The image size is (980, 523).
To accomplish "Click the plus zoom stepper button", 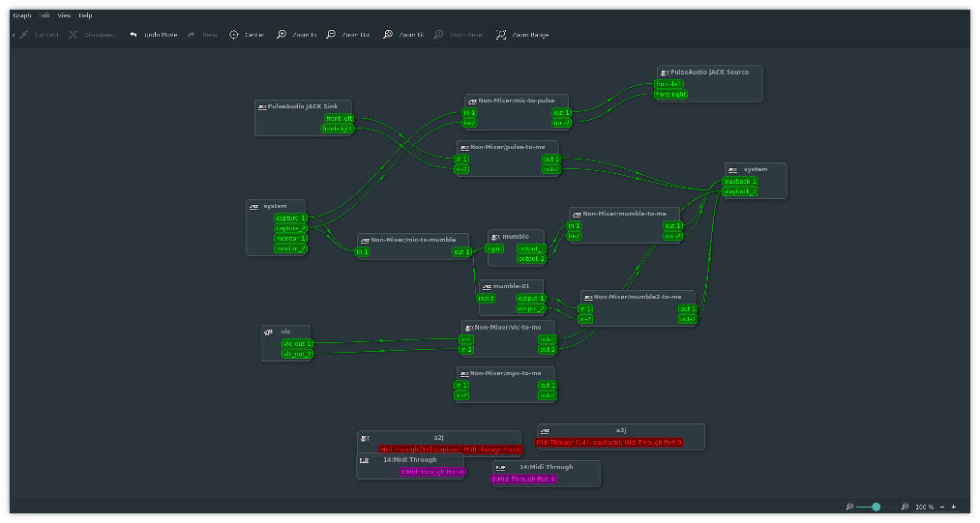I will pos(954,507).
